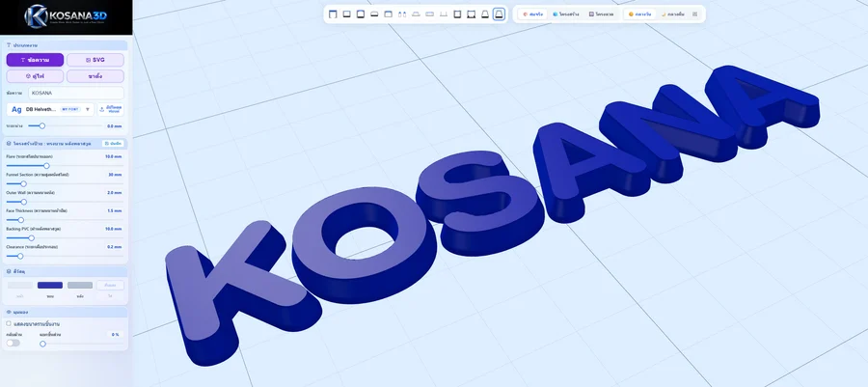Enable nighttime lighting (กลางคืน)
The height and width of the screenshot is (387, 868).
[673, 14]
